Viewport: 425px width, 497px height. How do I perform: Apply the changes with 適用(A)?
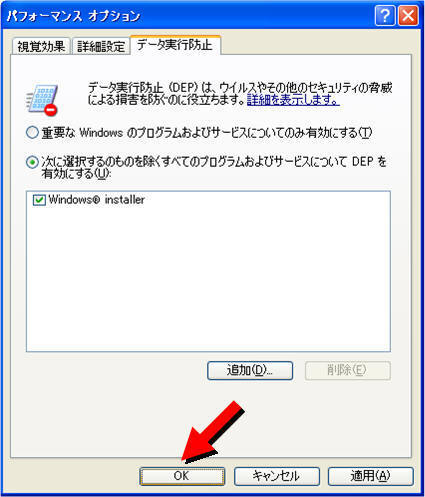pos(371,476)
